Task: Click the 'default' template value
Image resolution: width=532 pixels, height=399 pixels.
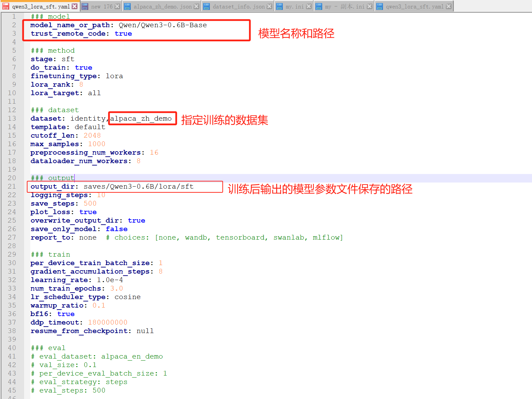Action: (x=90, y=127)
